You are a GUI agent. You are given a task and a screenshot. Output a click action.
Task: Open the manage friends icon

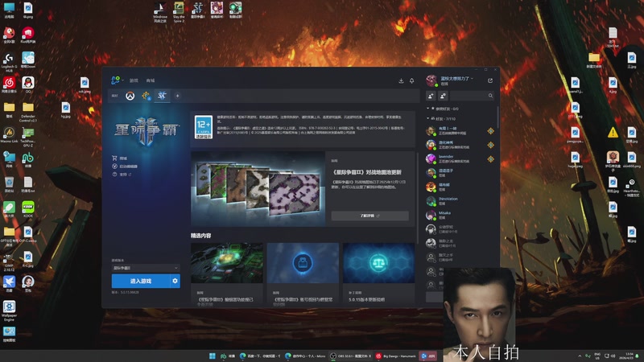(x=444, y=96)
